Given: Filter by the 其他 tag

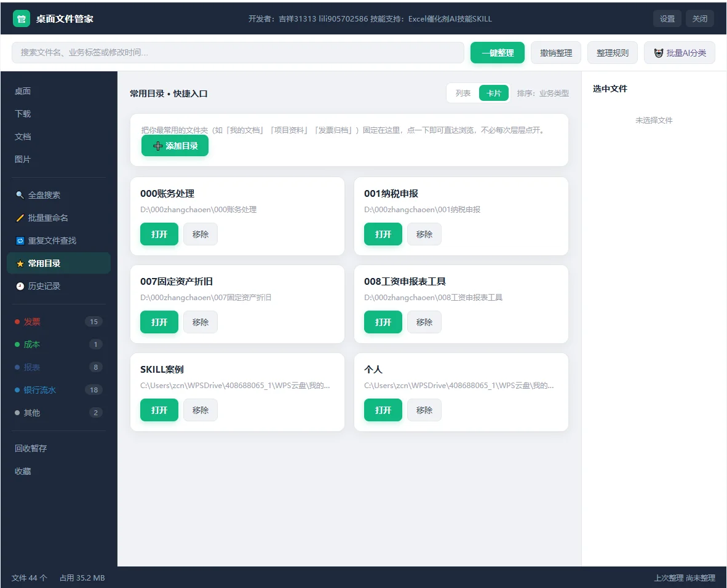Looking at the screenshot, I should point(59,412).
